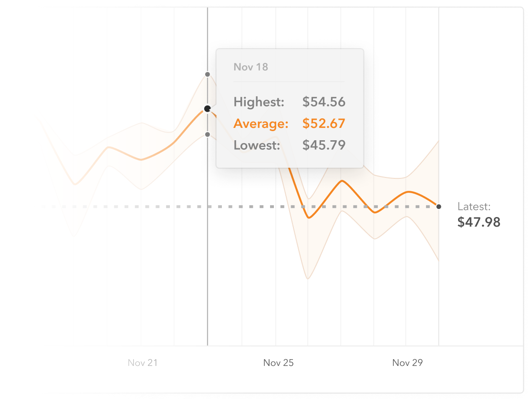Viewport: 532px width, 404px height.
Task: Click the $54.56 highest price value
Action: pos(323,102)
